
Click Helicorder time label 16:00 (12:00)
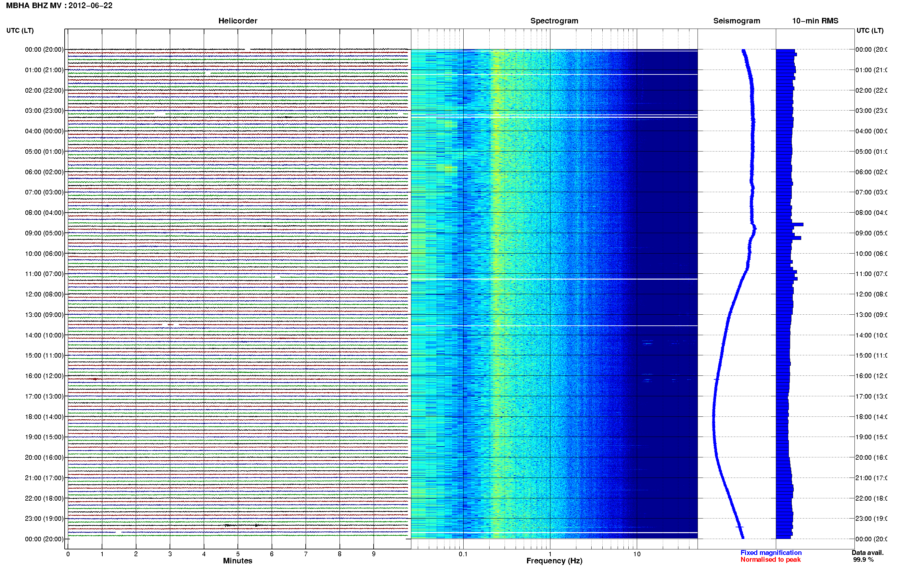click(x=44, y=376)
